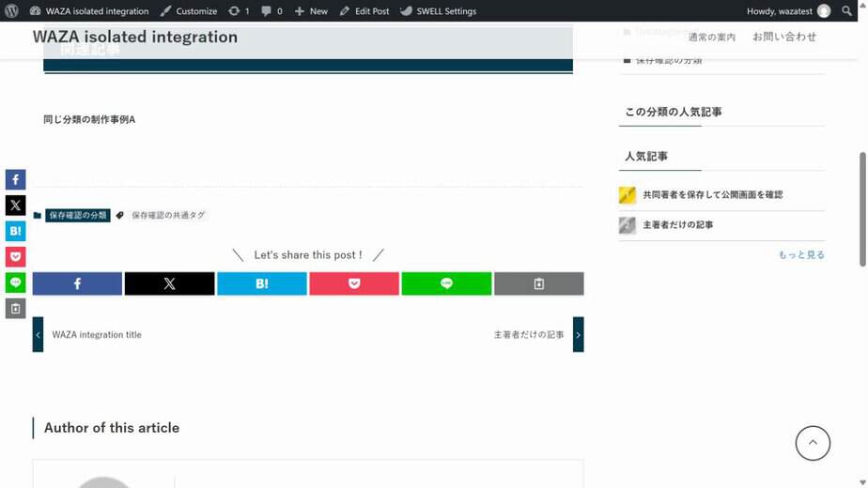Viewport: 868px width, 488px height.
Task: Open popular article 共同著者を保存して公開画面を確認
Action: 712,195
